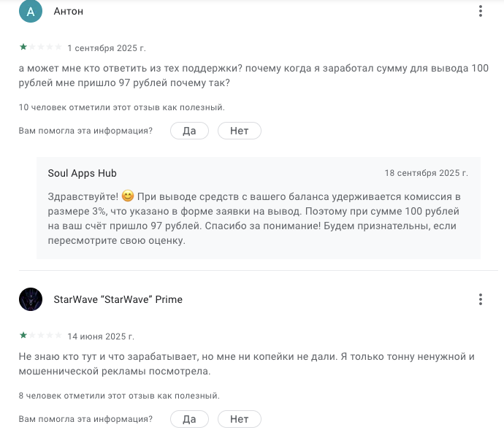Mark Антон's review as helpful with Да
504x438 pixels.
pos(189,131)
